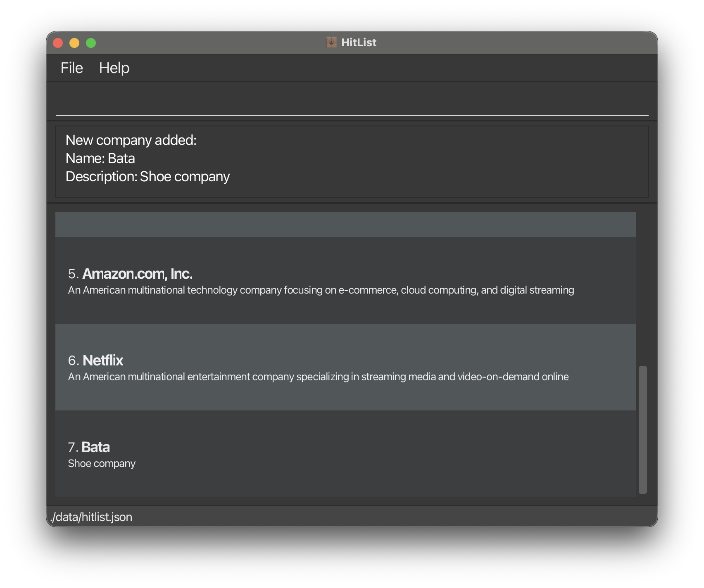Click the yellow minimize window button
Image resolution: width=704 pixels, height=588 pixels.
(74, 43)
